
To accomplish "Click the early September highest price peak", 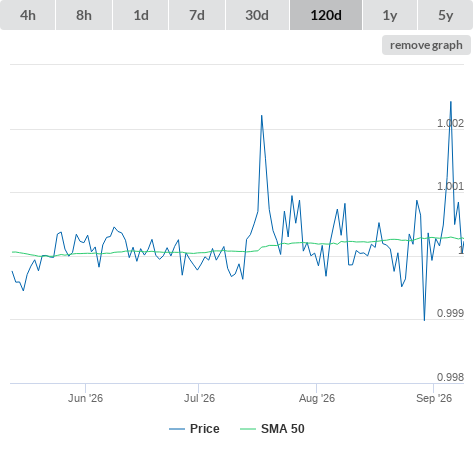I will point(451,102).
